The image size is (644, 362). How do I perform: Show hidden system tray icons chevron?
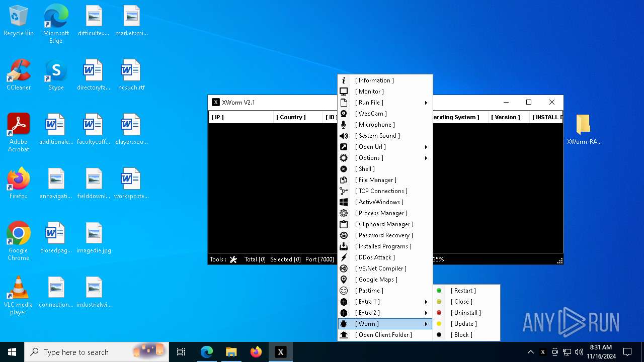[530, 352]
